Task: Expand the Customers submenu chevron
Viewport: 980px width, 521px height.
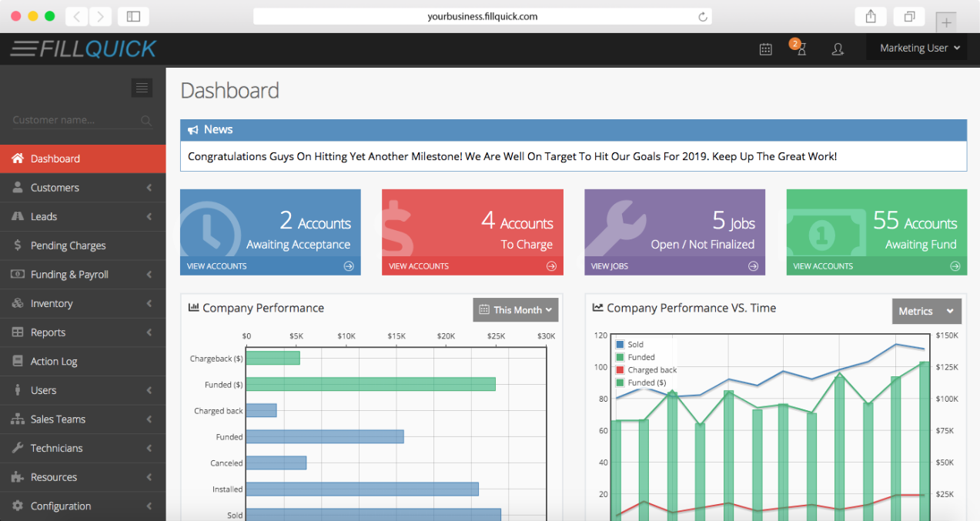Action: [x=149, y=188]
